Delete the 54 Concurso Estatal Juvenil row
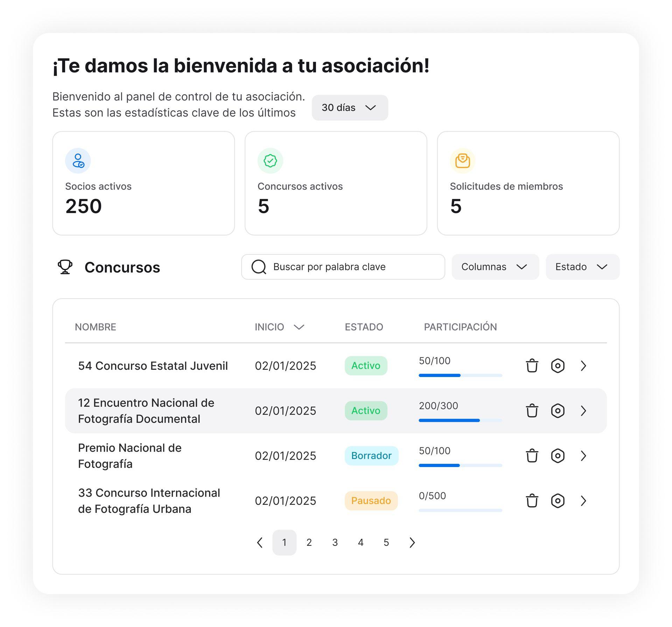The image size is (672, 627). pyautogui.click(x=532, y=365)
